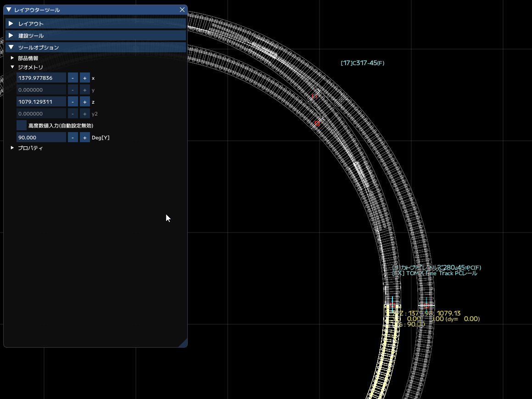The width and height of the screenshot is (532, 399).
Task: Click the red joint marker at the outer track's lower end
Action: (426, 305)
